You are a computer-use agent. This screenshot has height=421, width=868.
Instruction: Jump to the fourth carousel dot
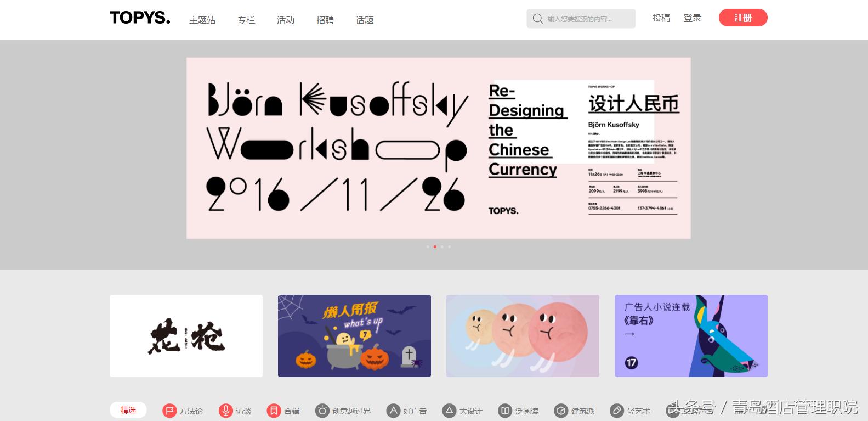[x=449, y=247]
